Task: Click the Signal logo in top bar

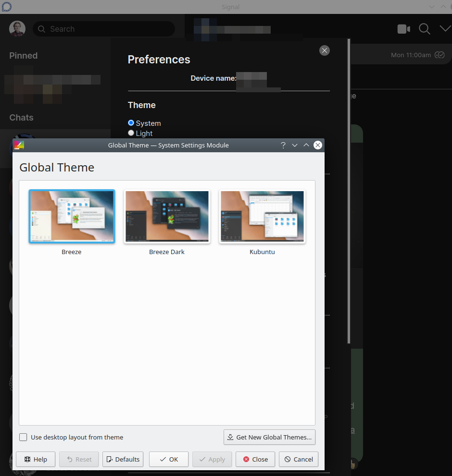Action: 6,6
